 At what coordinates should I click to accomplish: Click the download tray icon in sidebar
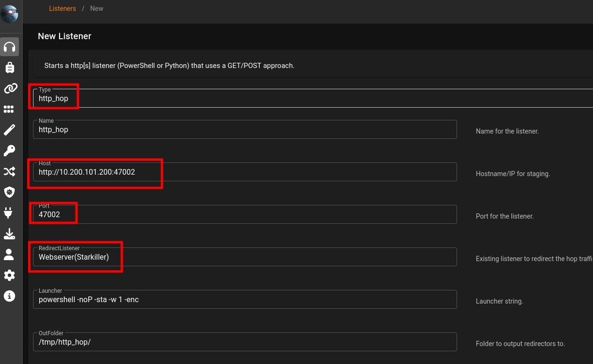pyautogui.click(x=9, y=234)
